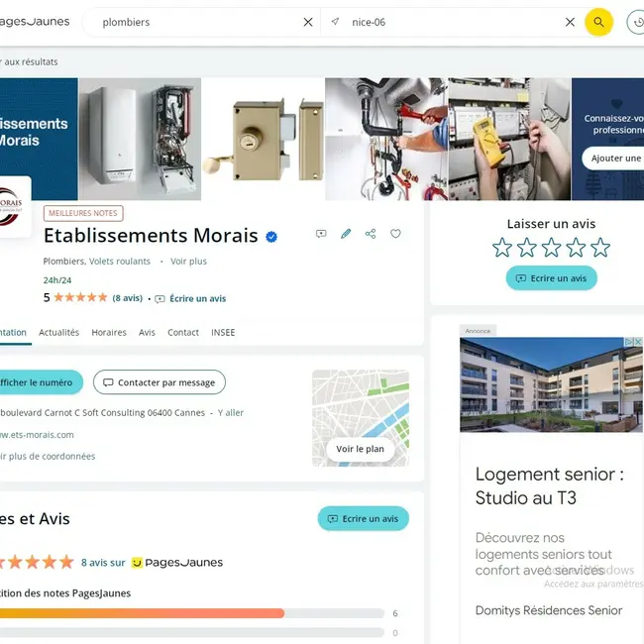This screenshot has height=644, width=644.
Task: Click the MEILLEURES NOTES badge
Action: point(83,213)
